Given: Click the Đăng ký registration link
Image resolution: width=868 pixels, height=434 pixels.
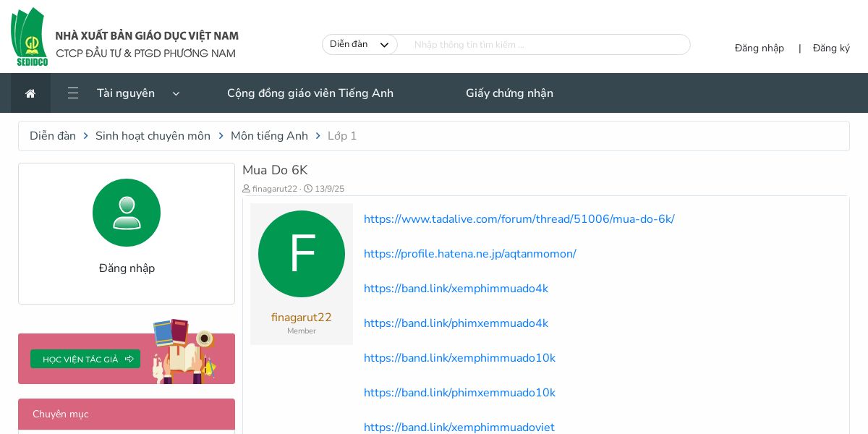Looking at the screenshot, I should (831, 48).
